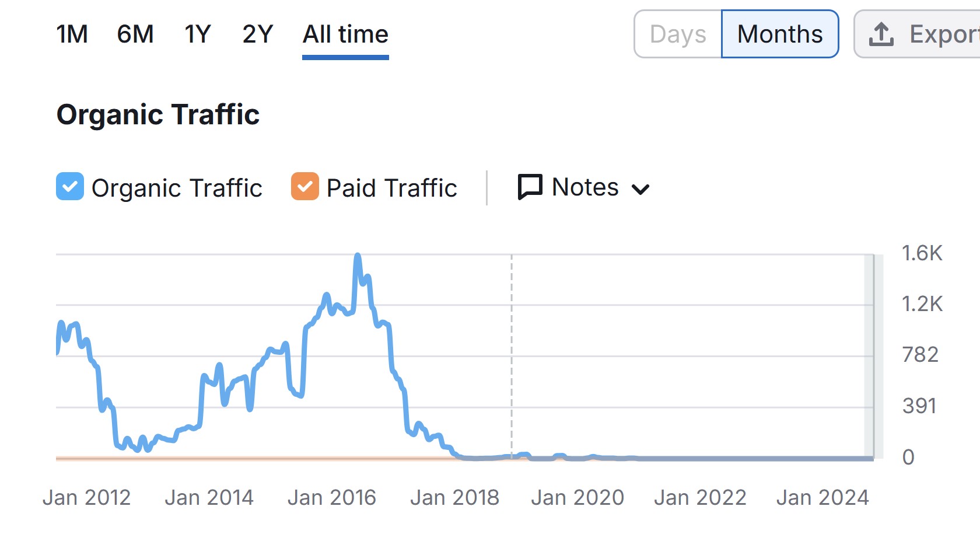
Task: Click the Organic Traffic legend label
Action: click(177, 188)
